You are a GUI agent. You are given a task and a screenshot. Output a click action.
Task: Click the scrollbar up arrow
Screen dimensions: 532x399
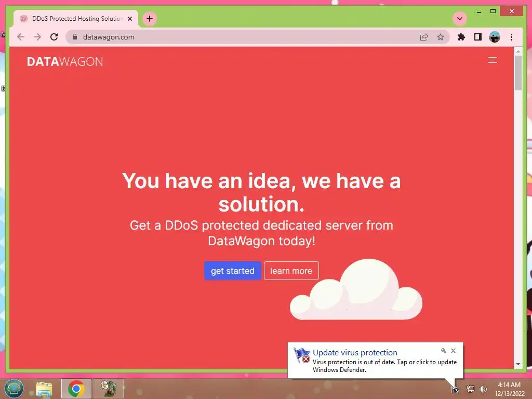[x=518, y=51]
